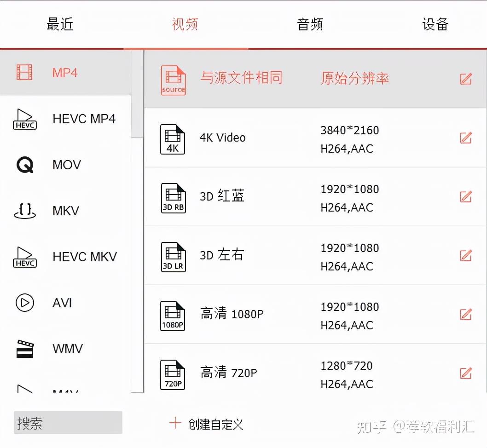Select MOV format label

coord(67,165)
